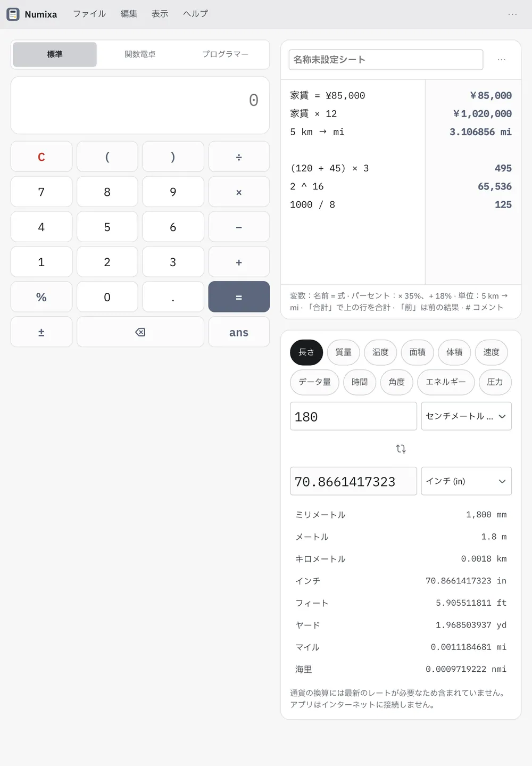
Task: Click the minus operator key
Action: point(239,227)
